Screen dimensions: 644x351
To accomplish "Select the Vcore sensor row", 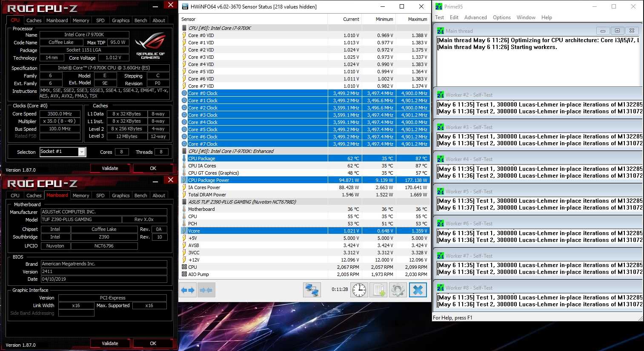I will [x=194, y=231].
